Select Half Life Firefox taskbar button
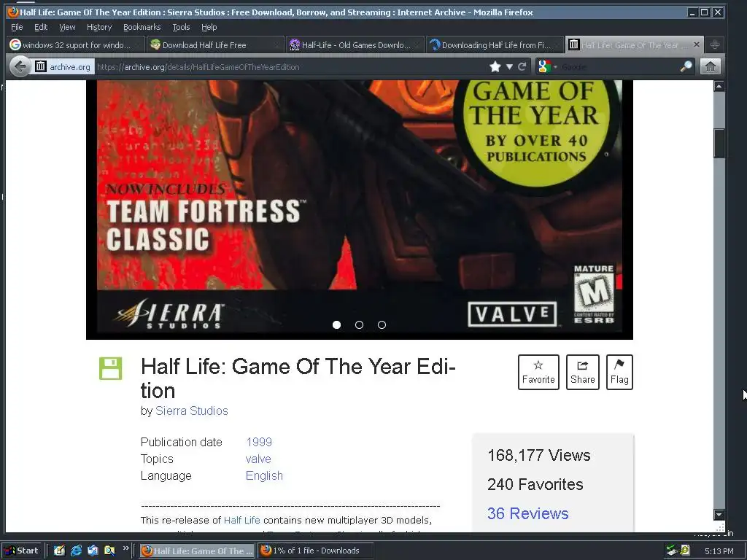The height and width of the screenshot is (560, 747). (197, 551)
